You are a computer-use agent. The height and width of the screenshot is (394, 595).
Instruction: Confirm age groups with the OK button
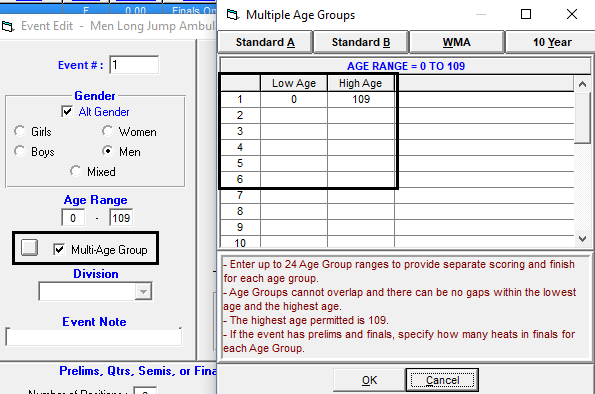pos(369,380)
